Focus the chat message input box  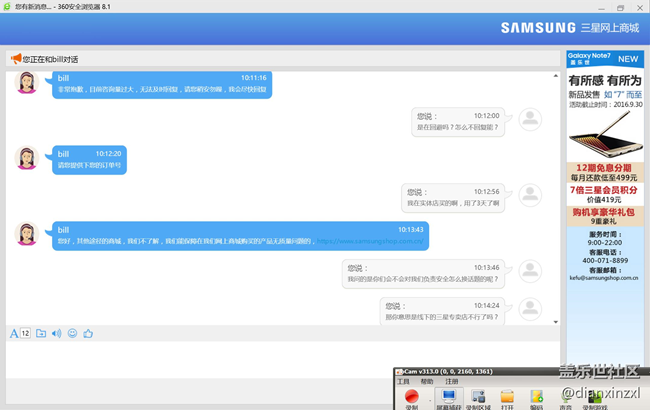pos(283,359)
